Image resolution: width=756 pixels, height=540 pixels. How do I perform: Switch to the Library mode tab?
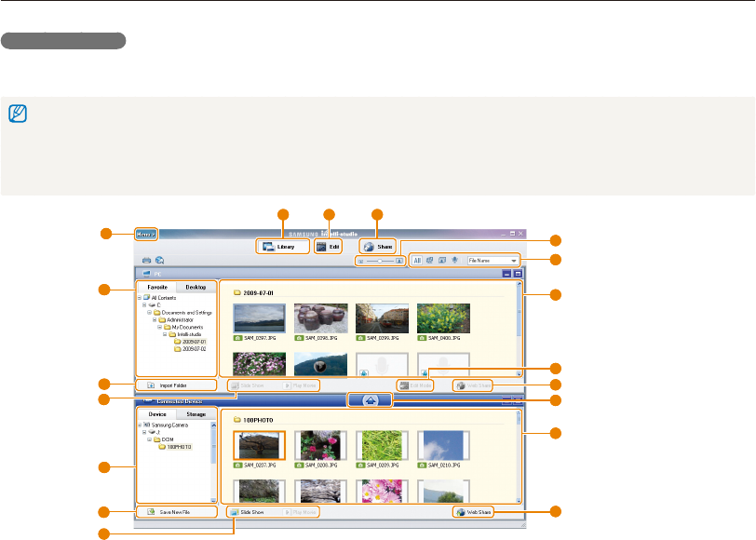click(x=282, y=247)
